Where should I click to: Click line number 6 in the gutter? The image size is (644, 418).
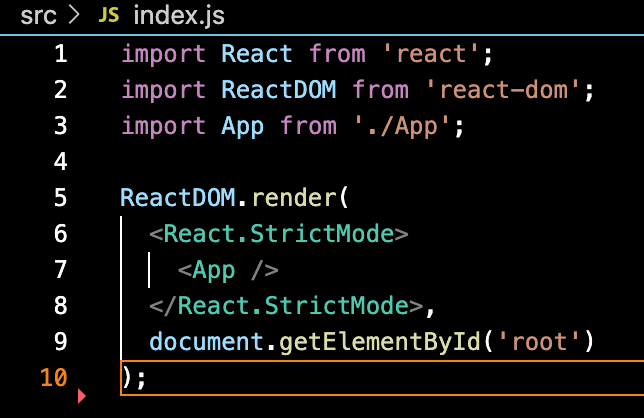click(61, 234)
